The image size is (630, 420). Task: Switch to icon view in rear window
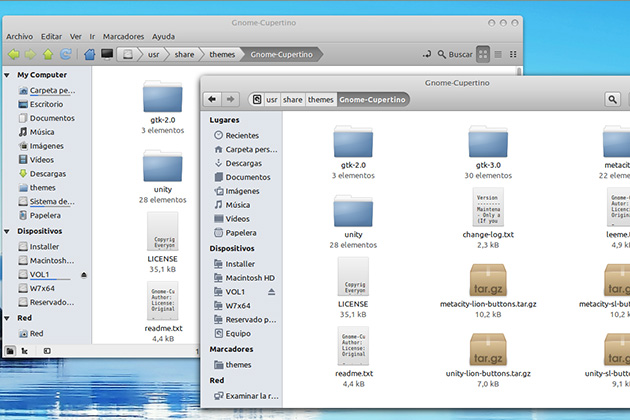point(483,54)
